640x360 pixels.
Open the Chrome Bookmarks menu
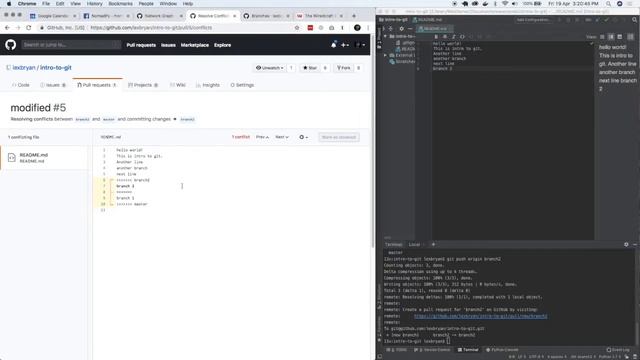[x=120, y=4]
